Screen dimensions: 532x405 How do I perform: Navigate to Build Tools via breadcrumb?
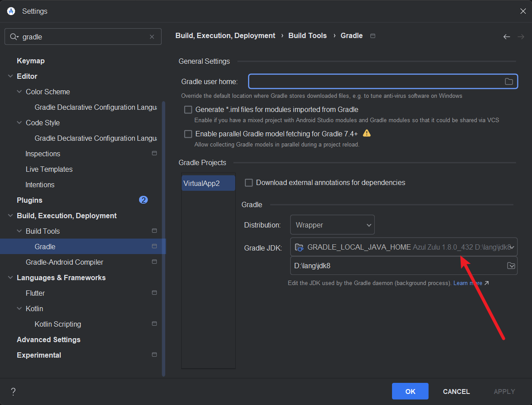click(307, 35)
